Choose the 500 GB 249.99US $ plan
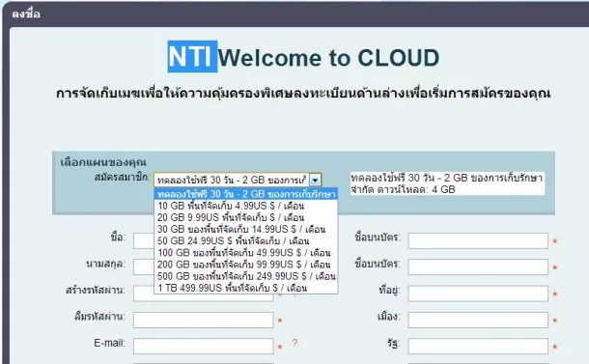Screen dimensions: 589x364 [x=246, y=276]
